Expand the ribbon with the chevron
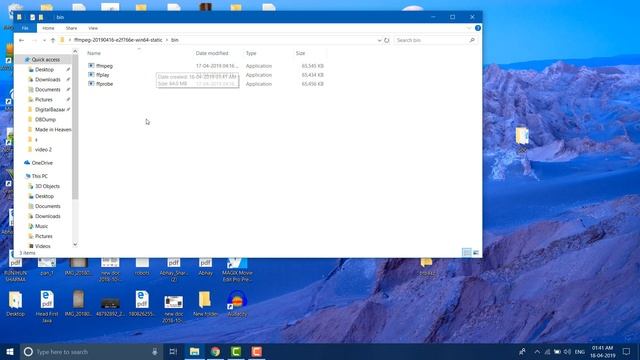 click(x=469, y=28)
